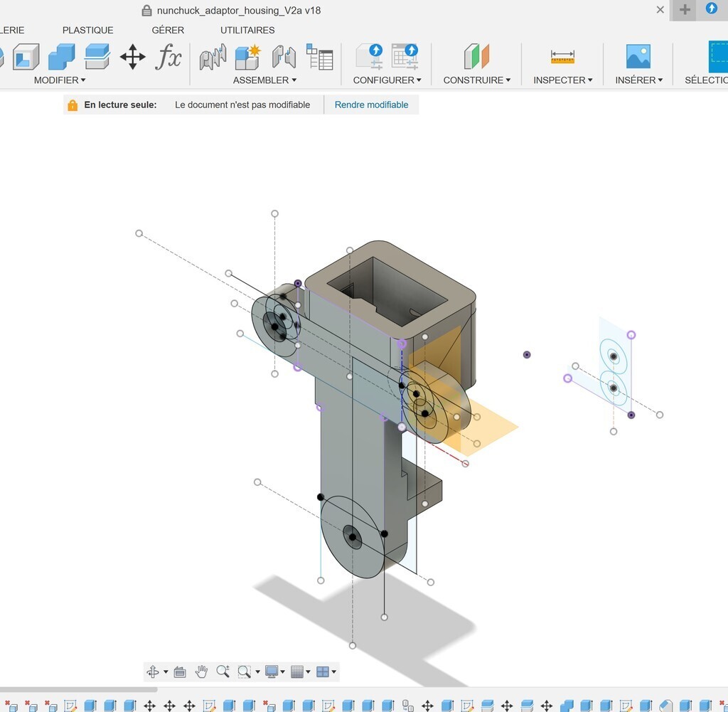Click 'En lecture seule:' label
The height and width of the screenshot is (712, 728).
120,105
